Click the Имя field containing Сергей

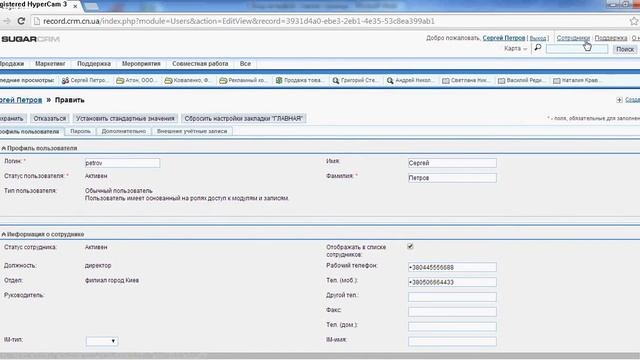[x=452, y=163]
